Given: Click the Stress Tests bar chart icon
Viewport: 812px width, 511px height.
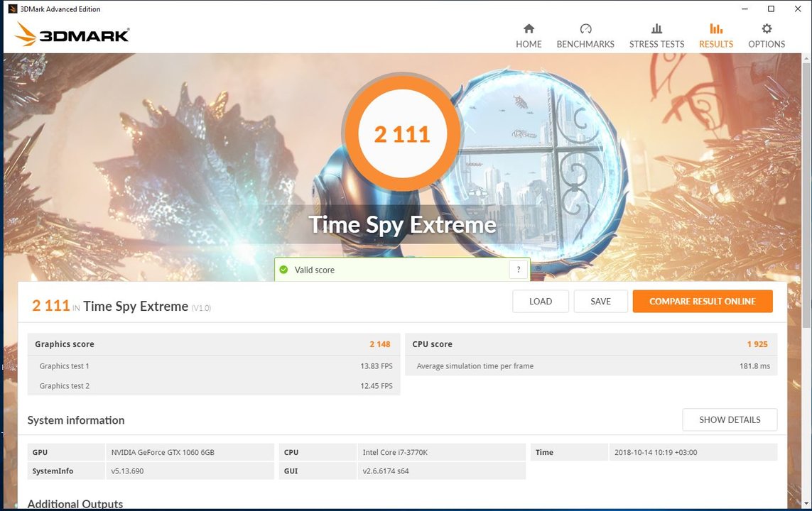Looking at the screenshot, I should tap(656, 28).
